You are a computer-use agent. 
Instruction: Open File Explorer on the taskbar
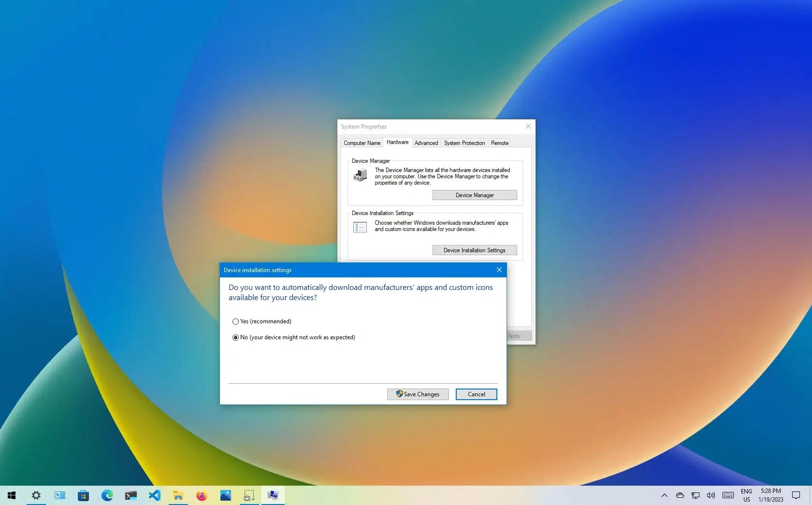click(x=178, y=495)
